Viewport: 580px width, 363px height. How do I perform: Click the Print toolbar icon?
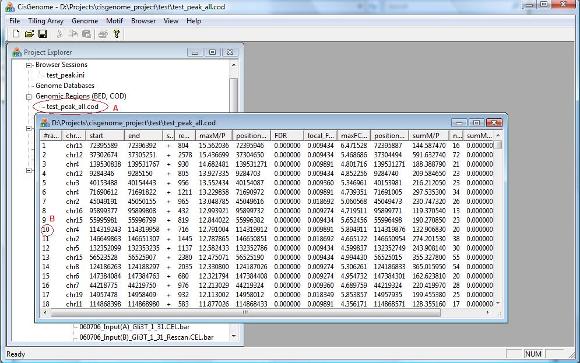[x=103, y=34]
